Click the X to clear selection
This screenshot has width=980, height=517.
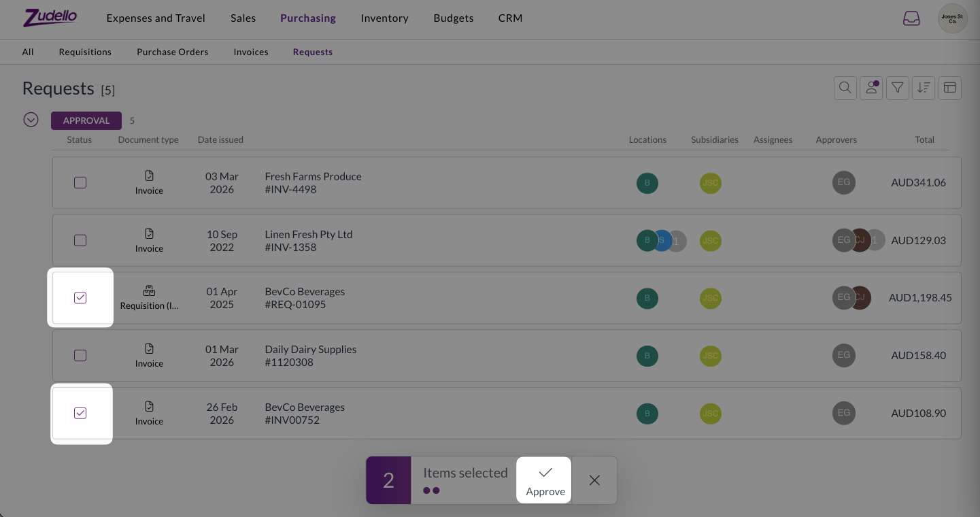point(594,480)
